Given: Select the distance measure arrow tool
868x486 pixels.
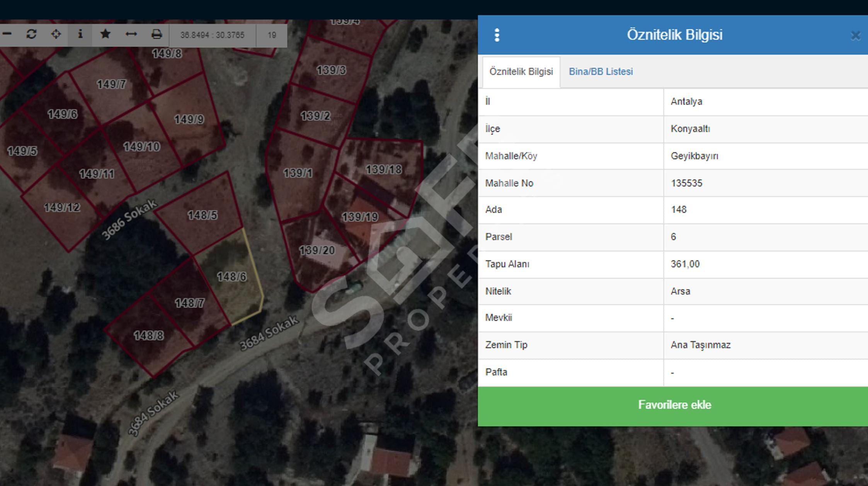Looking at the screenshot, I should click(131, 35).
